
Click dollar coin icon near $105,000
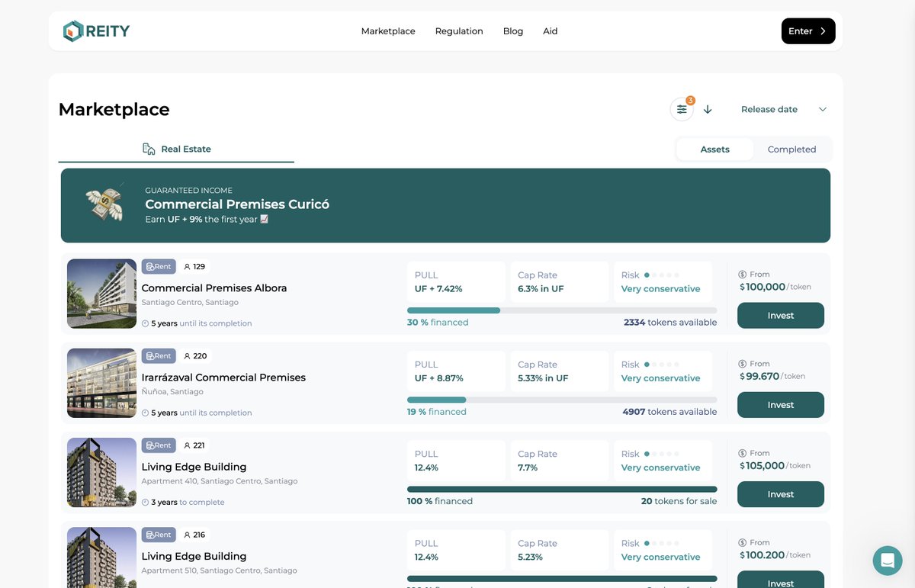743,453
